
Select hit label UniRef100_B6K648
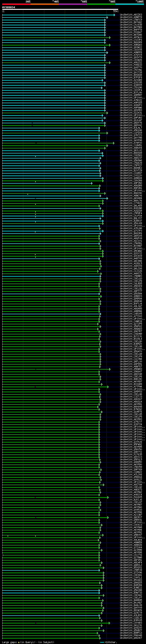[x=131, y=407]
